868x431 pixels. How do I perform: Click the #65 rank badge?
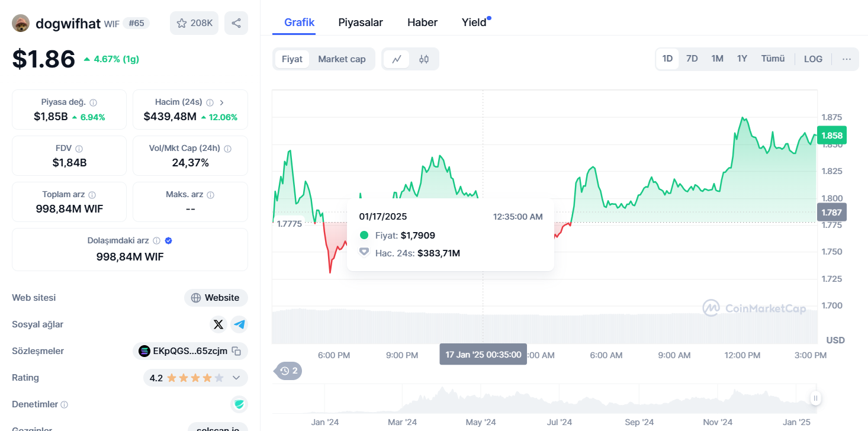(x=136, y=23)
